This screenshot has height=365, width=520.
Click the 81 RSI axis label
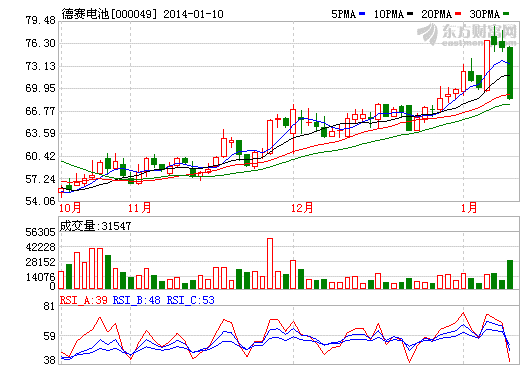[x=49, y=306]
